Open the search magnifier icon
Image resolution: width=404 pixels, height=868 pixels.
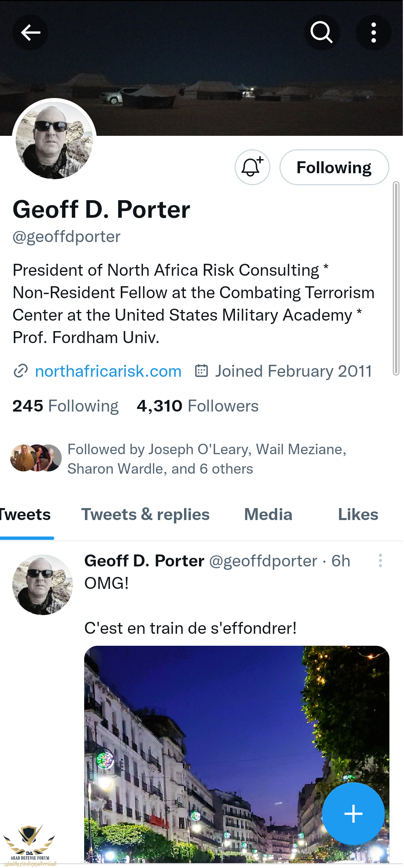pyautogui.click(x=322, y=33)
